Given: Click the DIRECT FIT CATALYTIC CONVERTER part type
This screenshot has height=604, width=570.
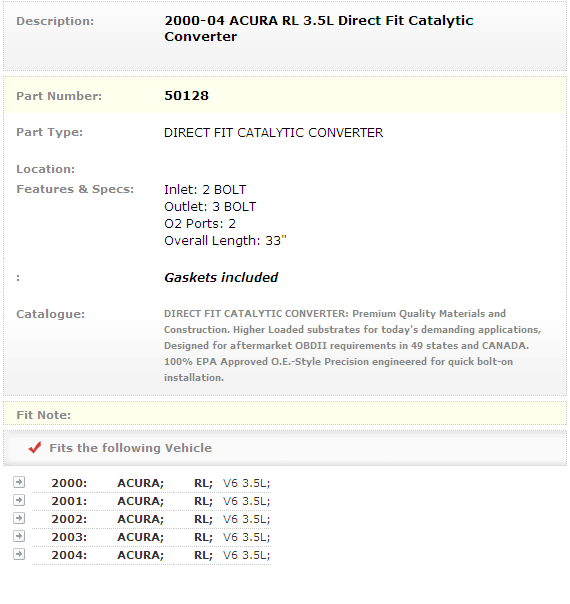Looking at the screenshot, I should pyautogui.click(x=273, y=133).
